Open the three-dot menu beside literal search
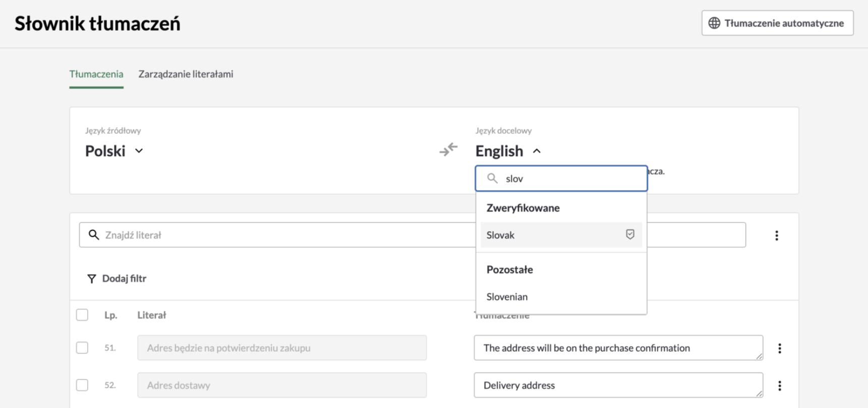Screen dimensions: 868x408 776,235
